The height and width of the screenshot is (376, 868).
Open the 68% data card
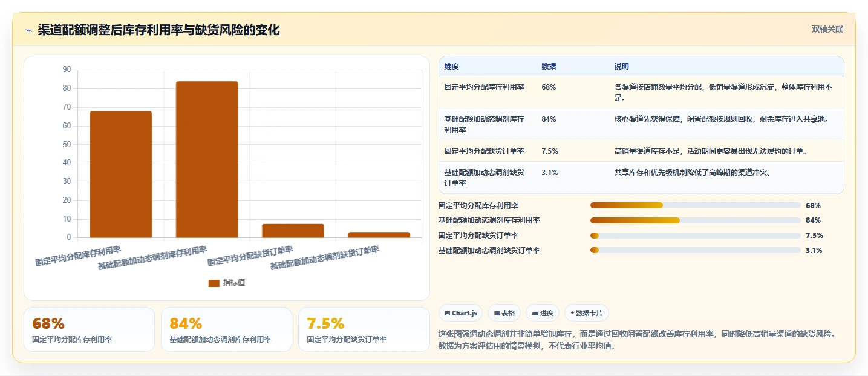point(90,329)
